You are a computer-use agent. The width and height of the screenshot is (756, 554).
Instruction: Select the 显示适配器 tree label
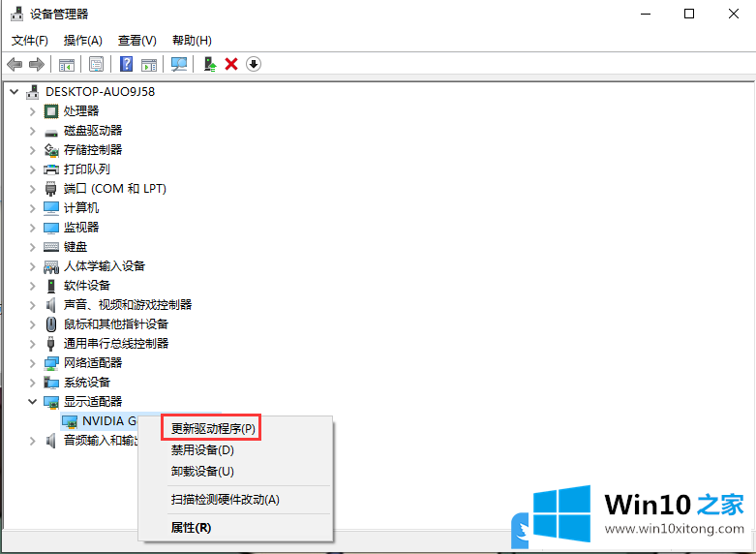coord(93,402)
